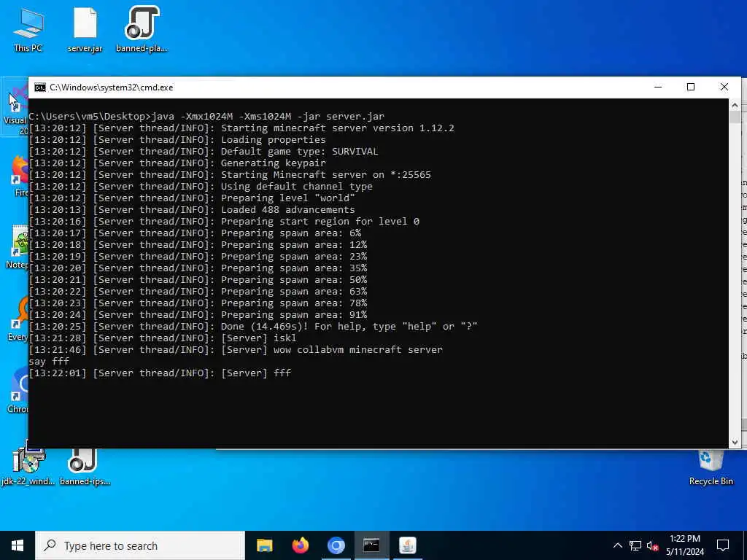Viewport: 747px width, 560px height.
Task: Click the cmd.exe window title text
Action: (x=112, y=87)
